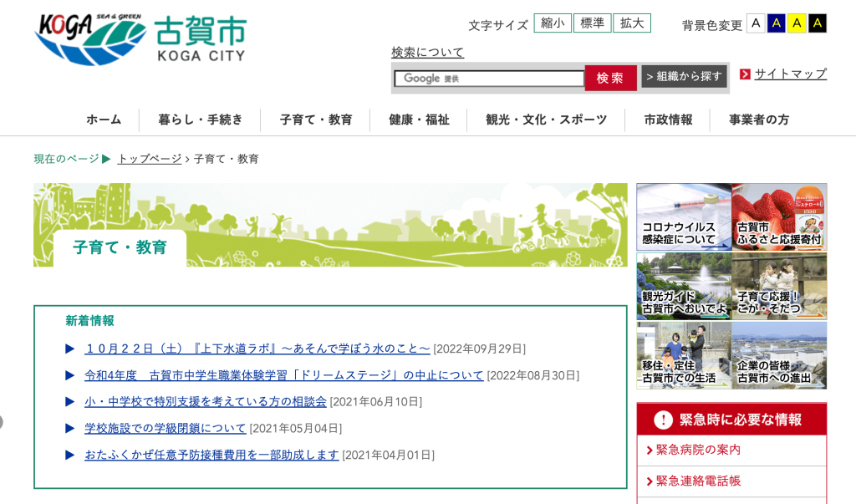Viewport: 856px width, 504px height.
Task: Reset text size with 標準 button
Action: 592,23
